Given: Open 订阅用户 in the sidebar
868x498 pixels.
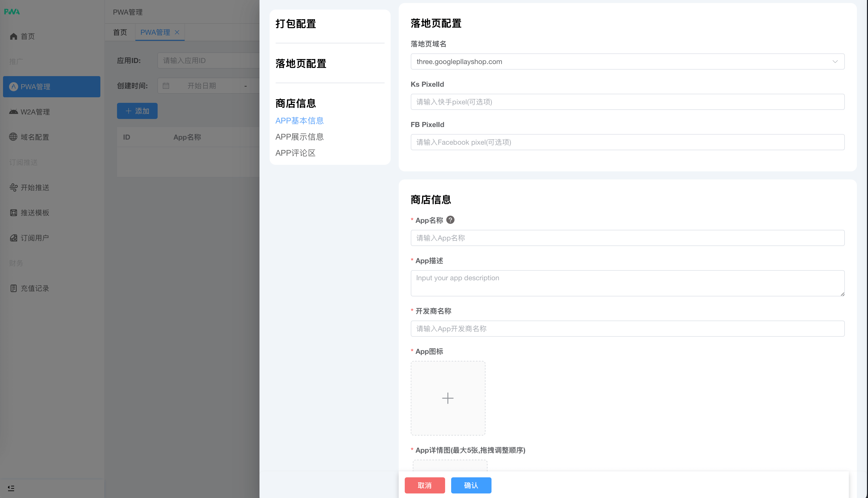Looking at the screenshot, I should pyautogui.click(x=35, y=238).
